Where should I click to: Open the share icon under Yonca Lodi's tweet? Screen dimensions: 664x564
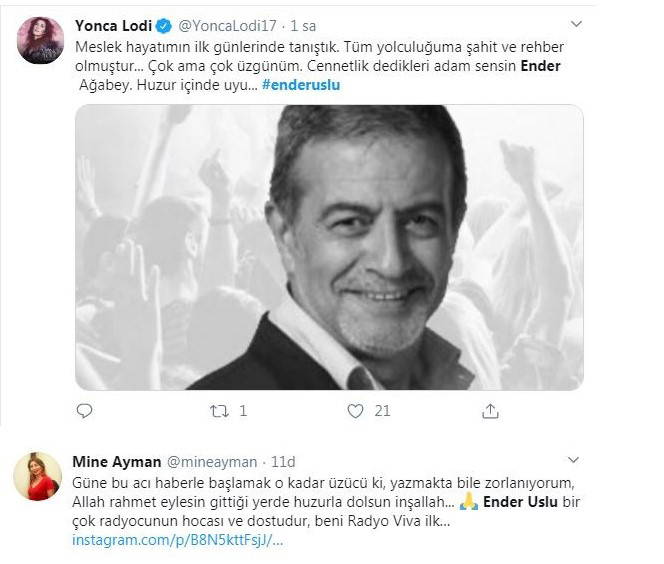point(490,411)
